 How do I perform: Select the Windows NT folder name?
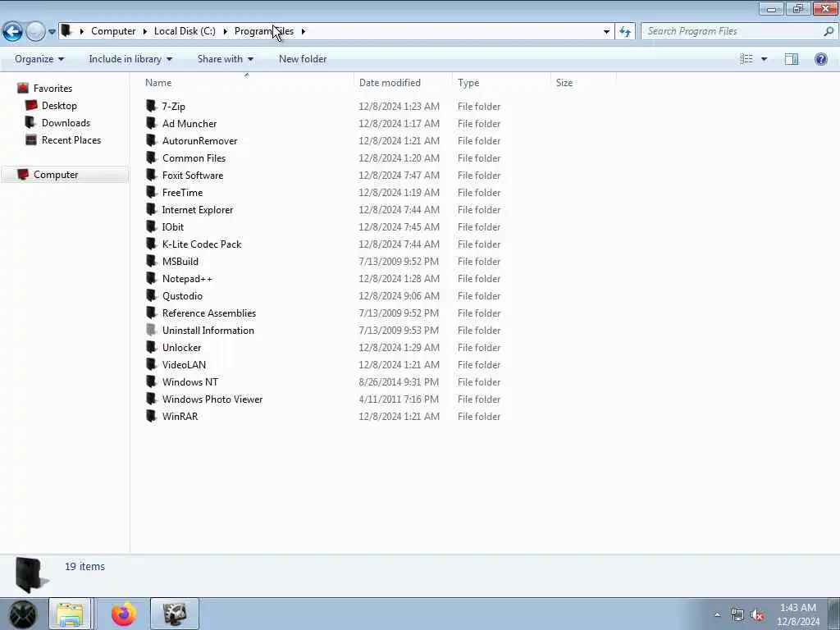tap(190, 382)
